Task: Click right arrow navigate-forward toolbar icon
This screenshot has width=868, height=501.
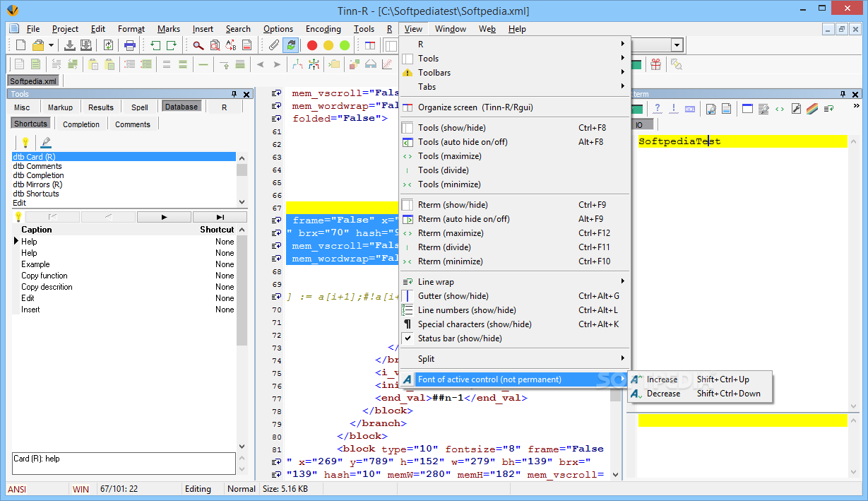Action: (277, 64)
